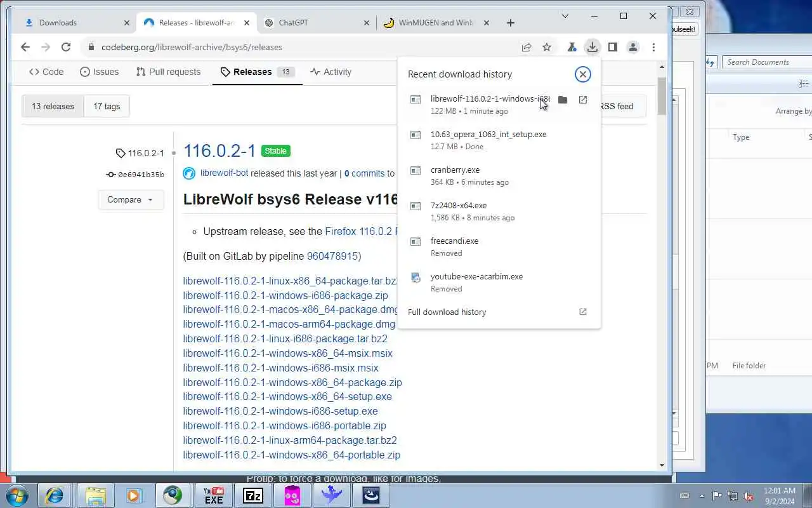Screen dimensions: 812x508
Task: Click 10.63_opera_1063_int_setup.exe download entry
Action: click(x=499, y=140)
